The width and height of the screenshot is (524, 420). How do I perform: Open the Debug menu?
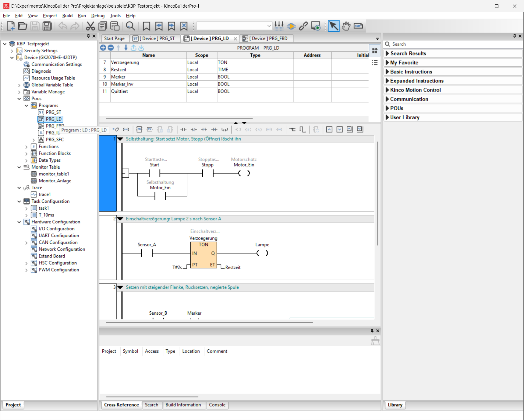tap(98, 16)
